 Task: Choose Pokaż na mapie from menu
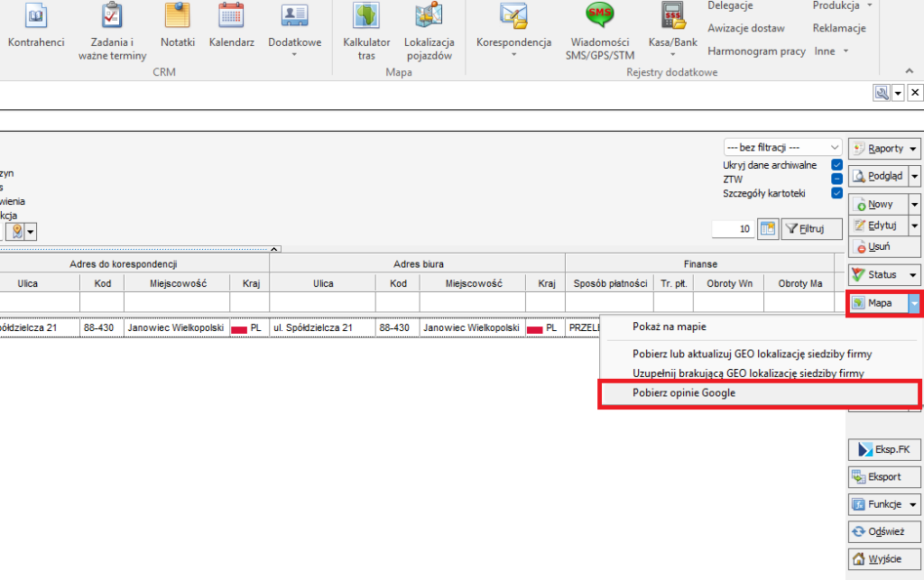click(x=669, y=327)
